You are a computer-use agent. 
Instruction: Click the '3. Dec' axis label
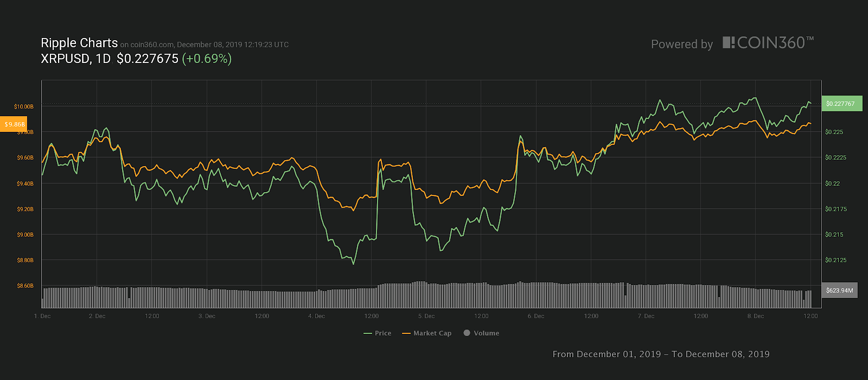point(207,316)
